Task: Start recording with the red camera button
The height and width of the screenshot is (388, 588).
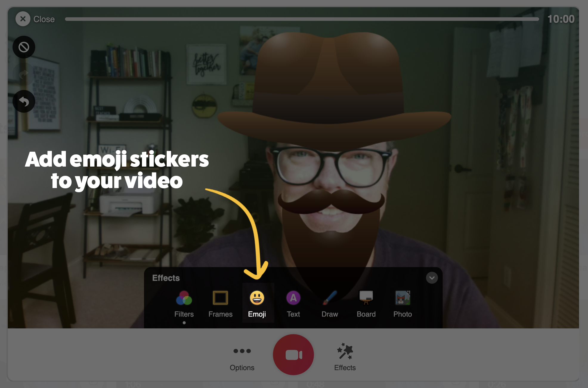Action: [293, 355]
